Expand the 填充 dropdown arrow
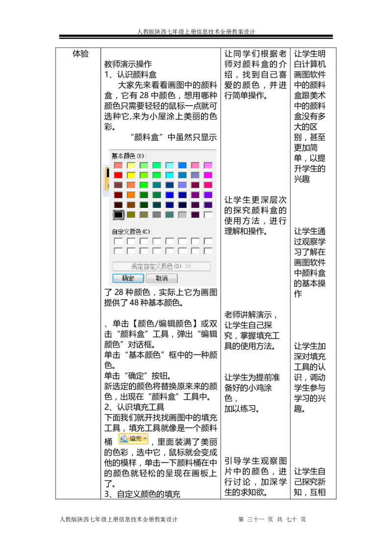Screen dimensions: 392x555 (145, 439)
